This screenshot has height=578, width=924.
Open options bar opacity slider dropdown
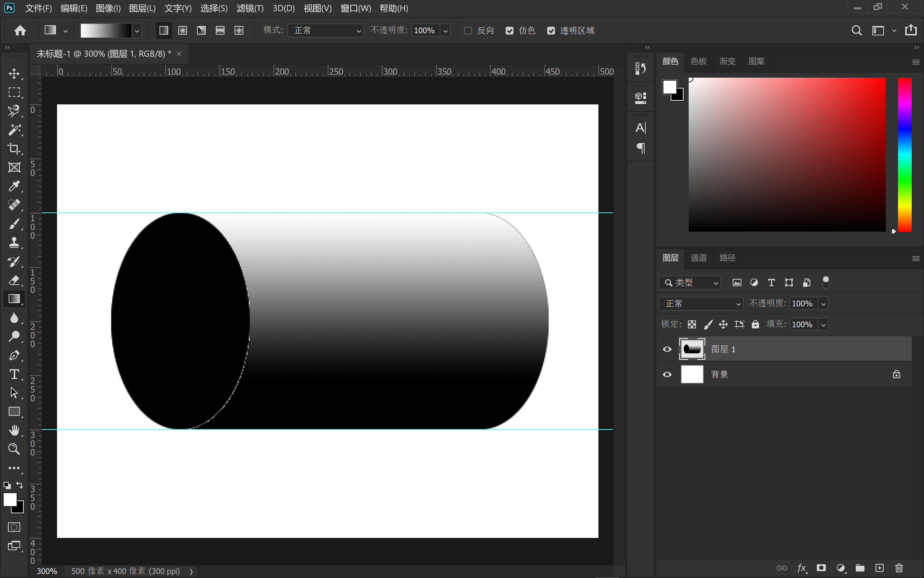click(446, 31)
